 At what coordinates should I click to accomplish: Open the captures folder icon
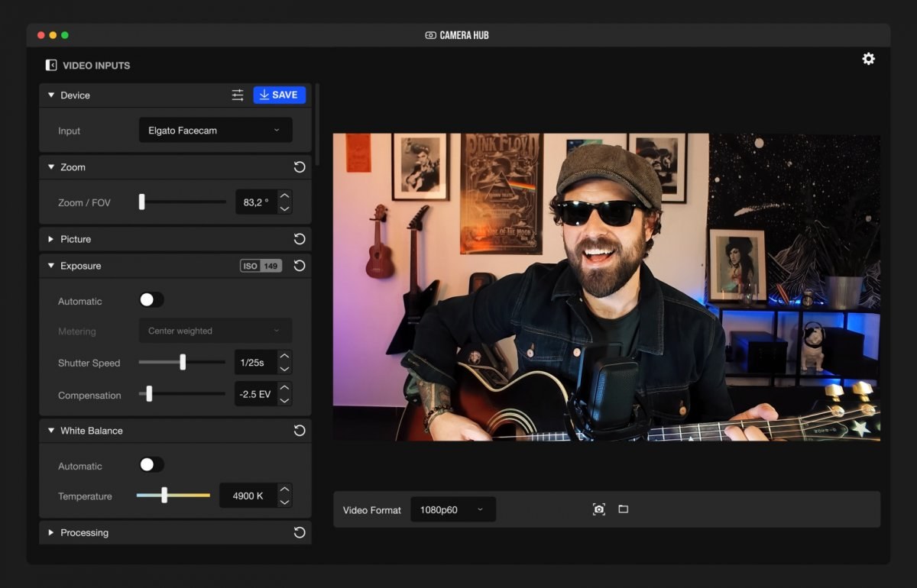624,509
